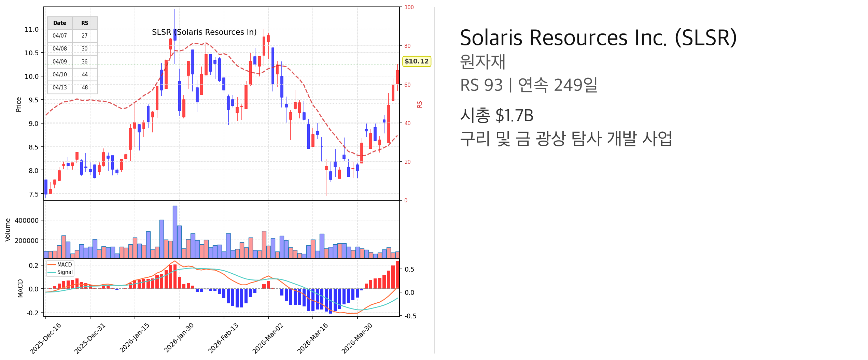Click the tallest volume bar near Jan-30
The width and height of the screenshot is (868, 360).
[175, 232]
